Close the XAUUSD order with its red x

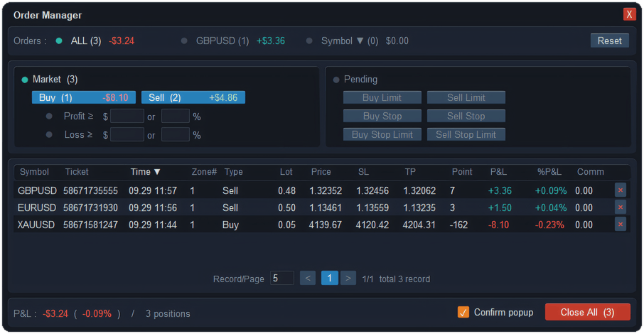(x=620, y=225)
